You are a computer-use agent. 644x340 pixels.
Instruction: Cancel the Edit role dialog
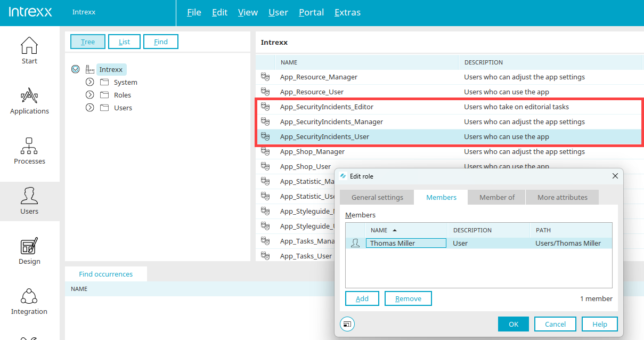pyautogui.click(x=555, y=324)
